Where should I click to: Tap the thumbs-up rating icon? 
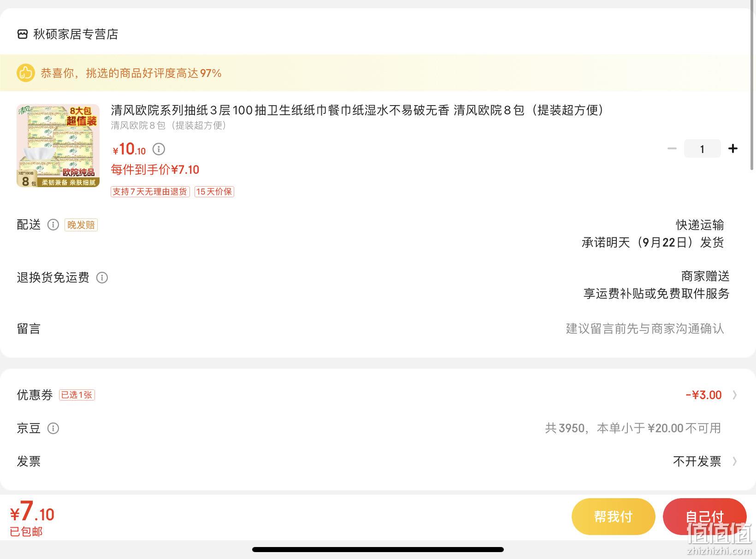pyautogui.click(x=26, y=73)
